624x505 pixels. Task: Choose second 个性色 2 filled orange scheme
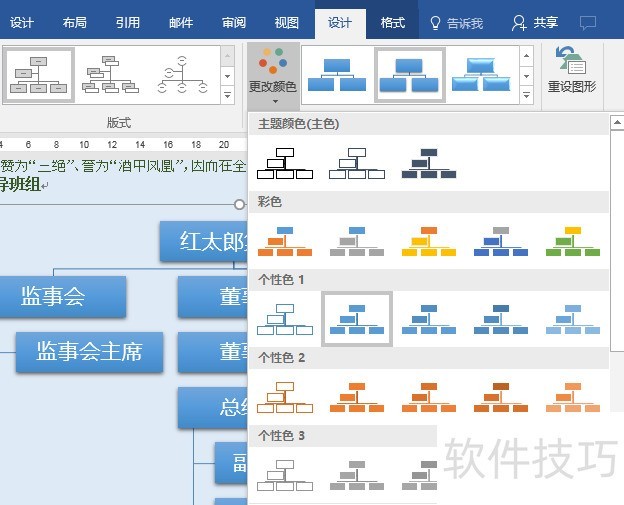[x=357, y=398]
